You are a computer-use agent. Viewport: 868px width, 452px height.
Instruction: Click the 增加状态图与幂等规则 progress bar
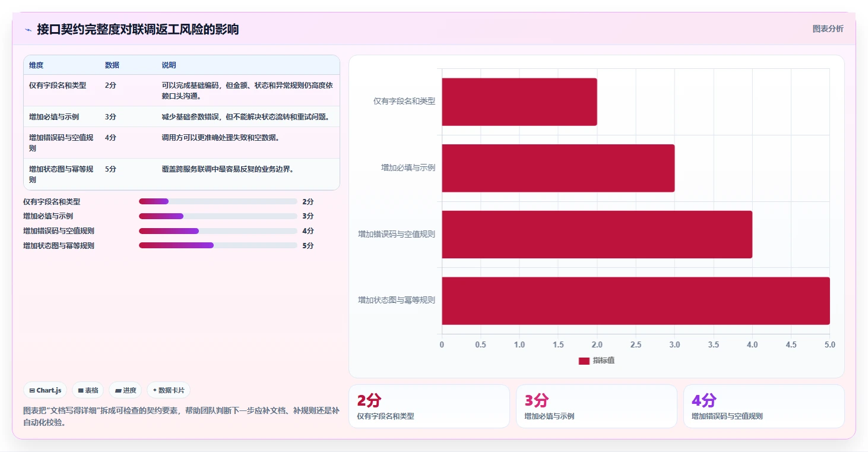tap(218, 245)
